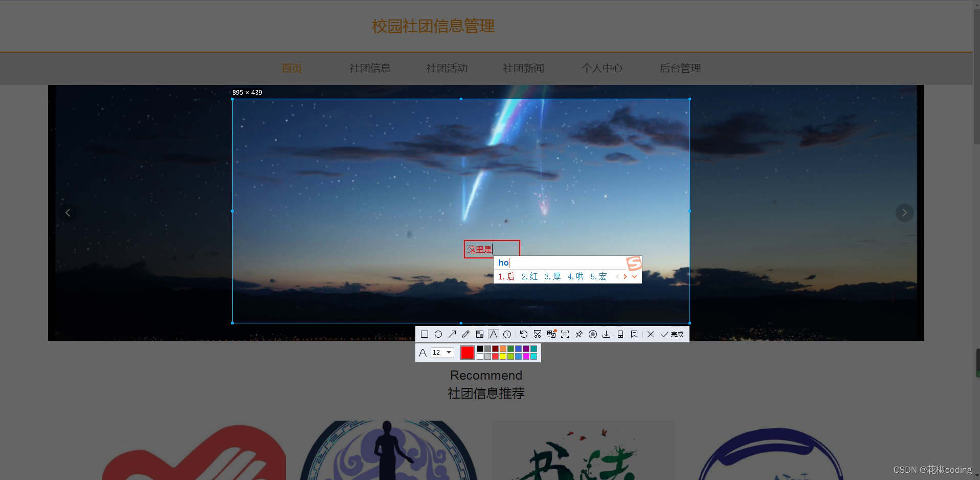Pin the screenshot to screen
The height and width of the screenshot is (480, 980).
(x=579, y=334)
